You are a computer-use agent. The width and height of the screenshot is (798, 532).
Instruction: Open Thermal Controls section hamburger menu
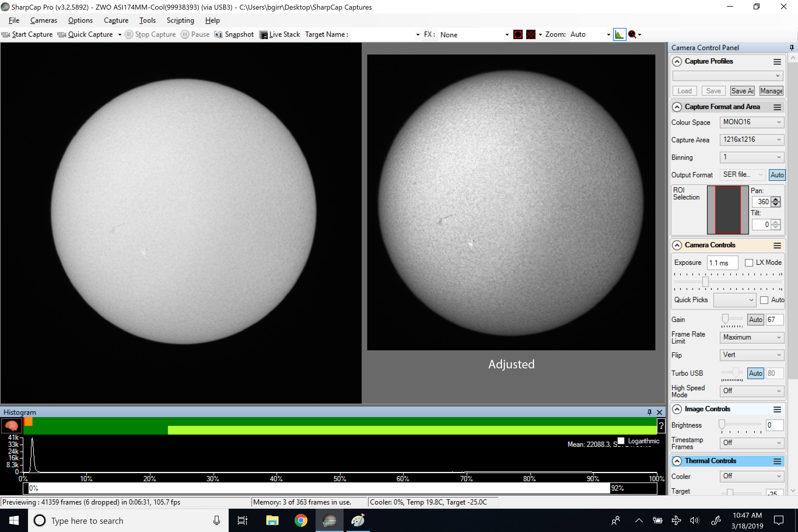pos(777,461)
